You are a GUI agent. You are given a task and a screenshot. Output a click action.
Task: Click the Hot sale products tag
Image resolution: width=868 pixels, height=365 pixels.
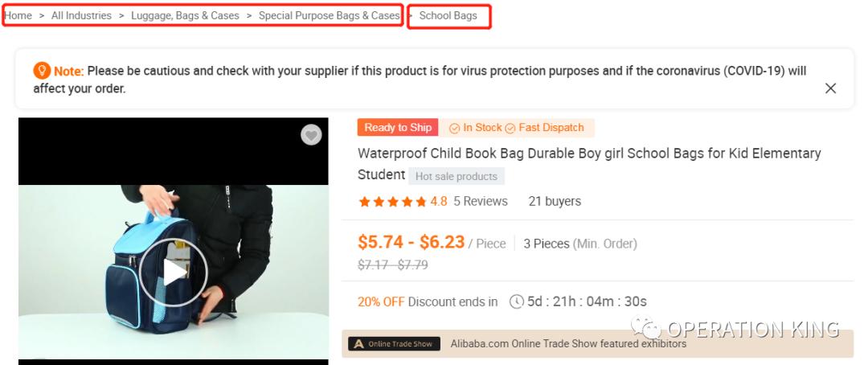point(456,177)
